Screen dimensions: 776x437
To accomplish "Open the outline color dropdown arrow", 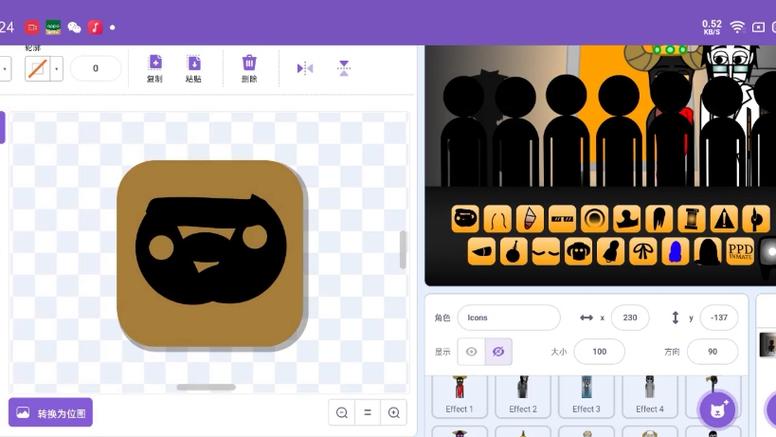I will pyautogui.click(x=56, y=68).
